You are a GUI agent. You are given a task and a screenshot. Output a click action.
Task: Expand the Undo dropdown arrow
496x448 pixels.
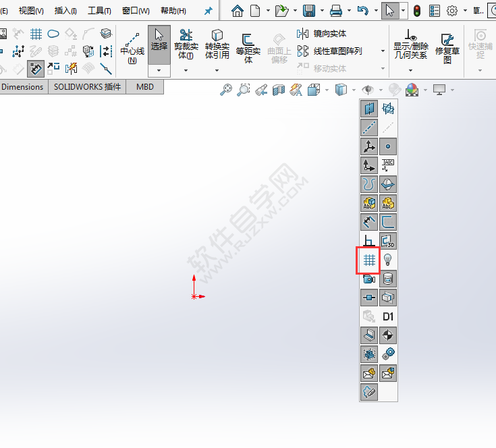376,10
